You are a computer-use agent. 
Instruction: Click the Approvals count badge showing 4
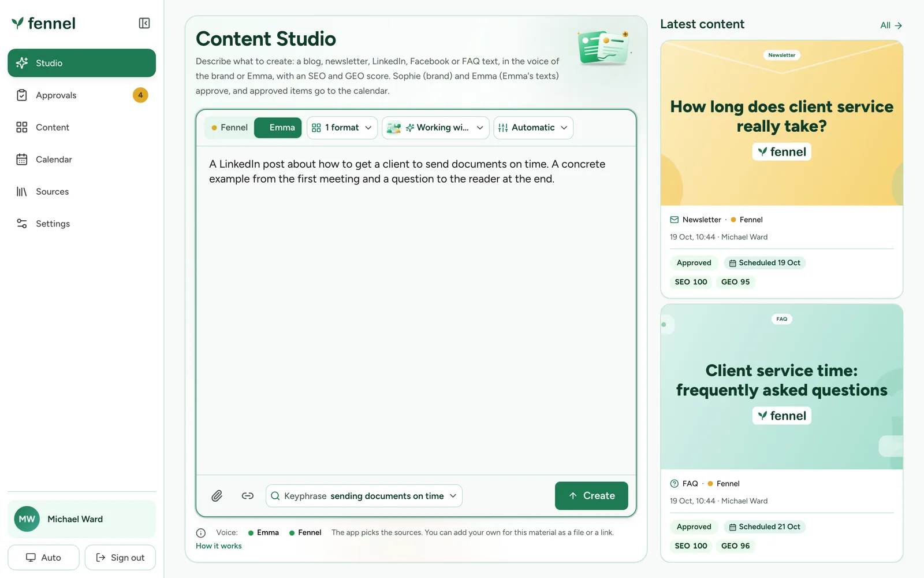point(140,95)
